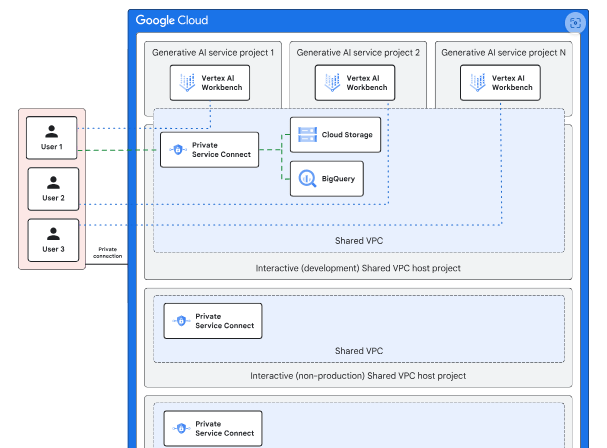Viewport: 607px width, 448px height.
Task: Click the visual search lens icon
Action: click(x=574, y=23)
